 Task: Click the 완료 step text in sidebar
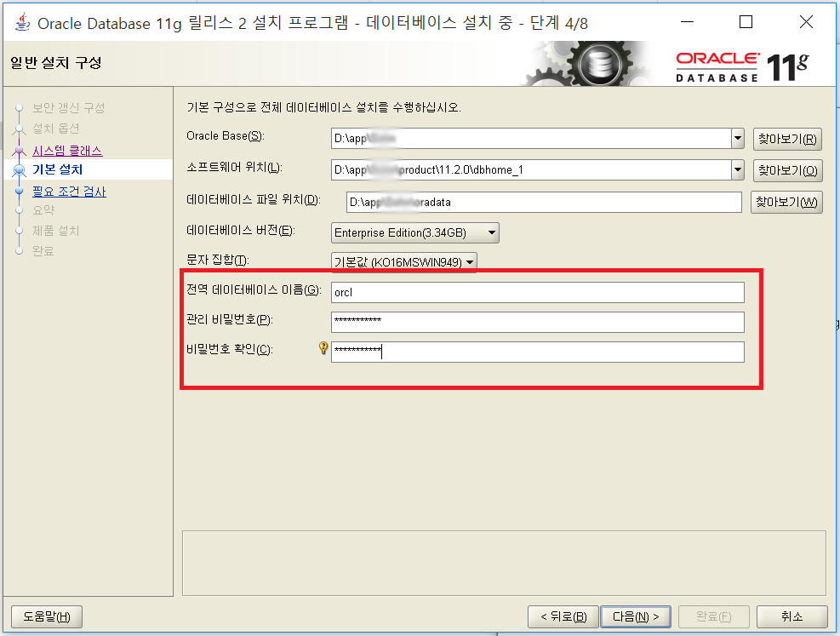pyautogui.click(x=43, y=251)
